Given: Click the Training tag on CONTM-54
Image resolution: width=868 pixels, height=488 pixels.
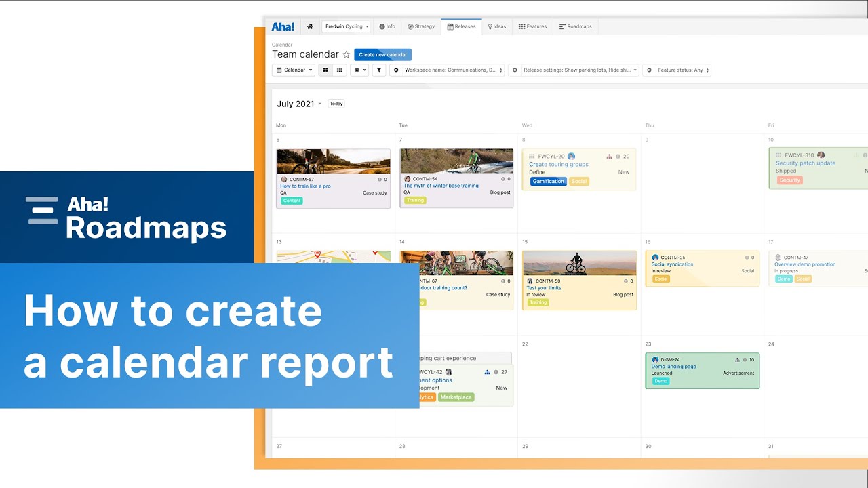Looking at the screenshot, I should pos(415,200).
